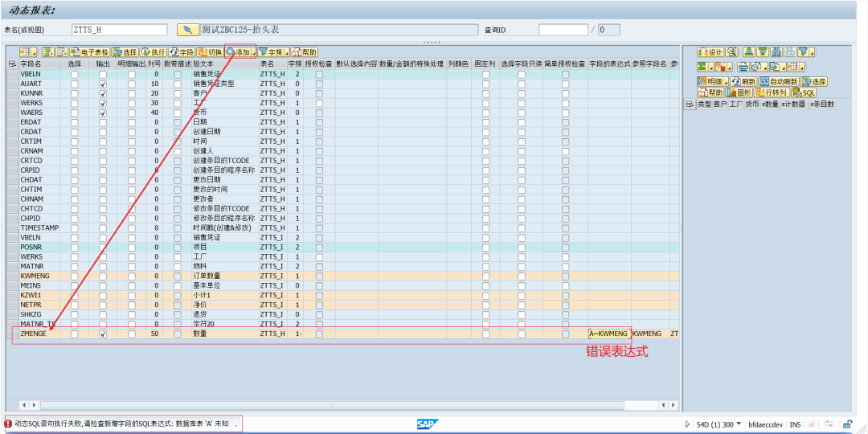Toggle 输出 checkbox for WAERS row

pyautogui.click(x=102, y=113)
